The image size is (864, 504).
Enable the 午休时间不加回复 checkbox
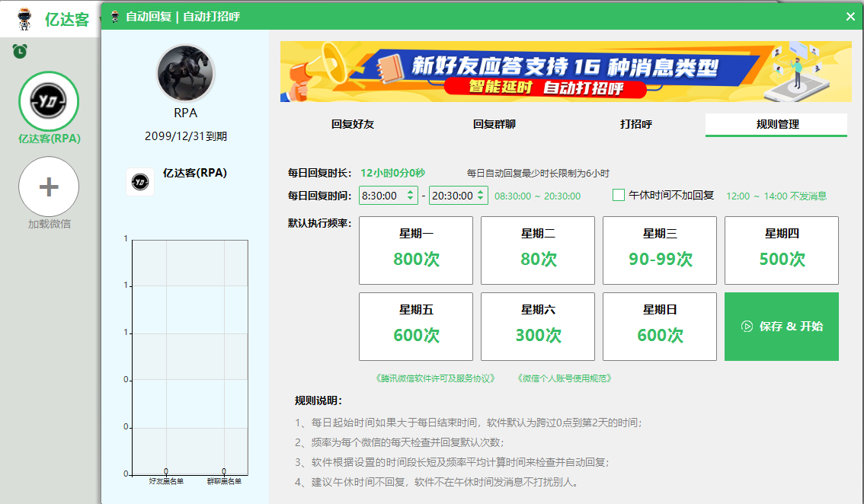[619, 195]
